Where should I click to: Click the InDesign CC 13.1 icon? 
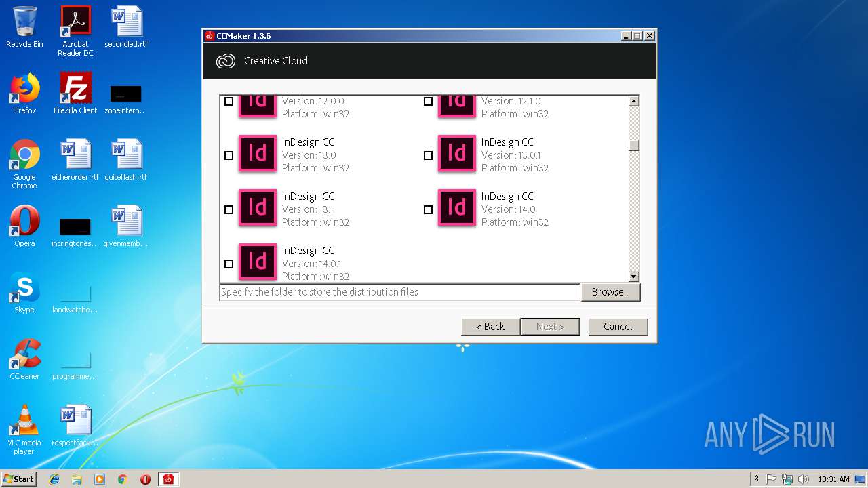[x=258, y=207]
